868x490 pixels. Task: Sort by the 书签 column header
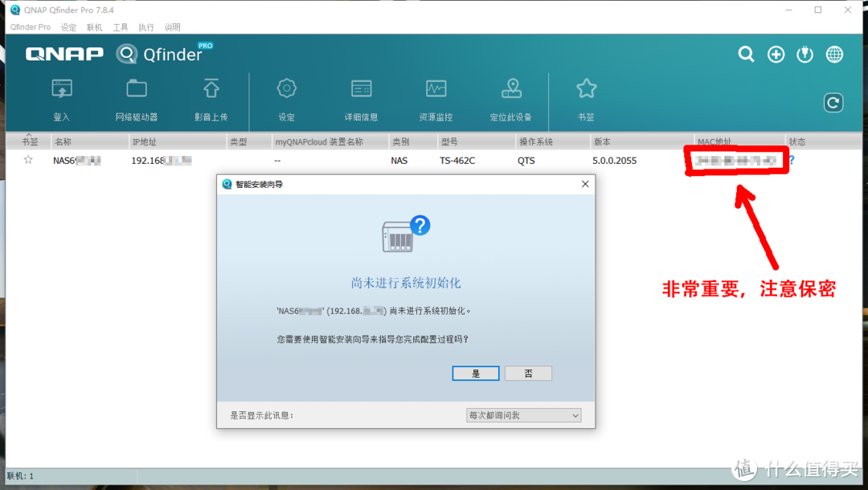tap(30, 141)
